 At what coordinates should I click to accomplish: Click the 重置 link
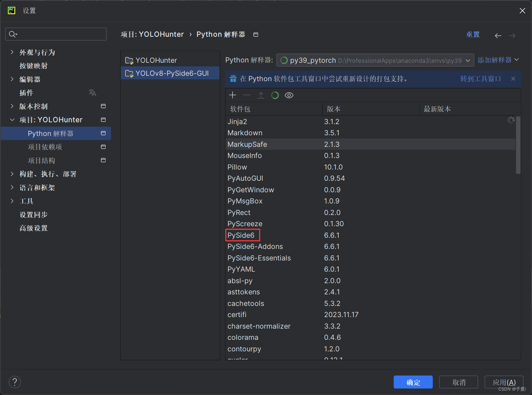(473, 35)
